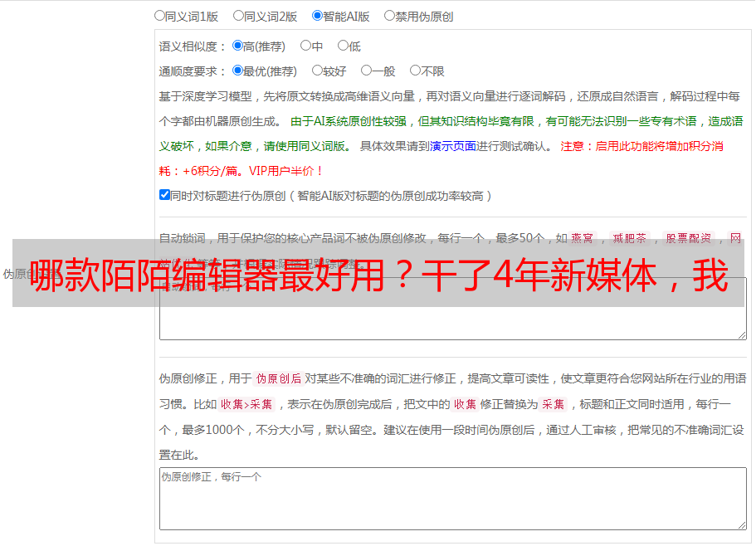The width and height of the screenshot is (756, 546).
Task: Select 禁用伪原创 radio option
Action: 389,16
